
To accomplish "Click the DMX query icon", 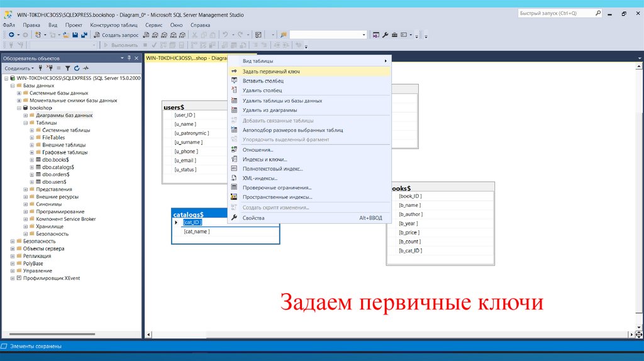I will point(164,35).
